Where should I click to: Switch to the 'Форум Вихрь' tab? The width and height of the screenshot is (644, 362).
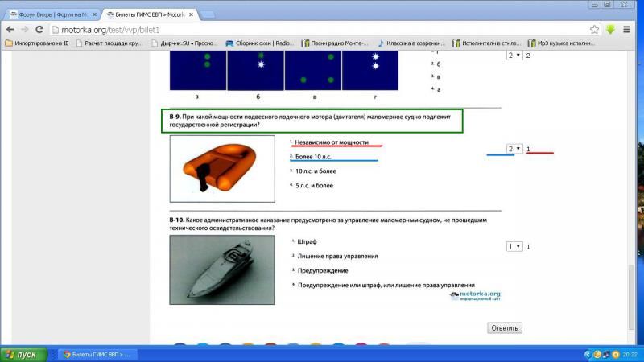point(50,14)
